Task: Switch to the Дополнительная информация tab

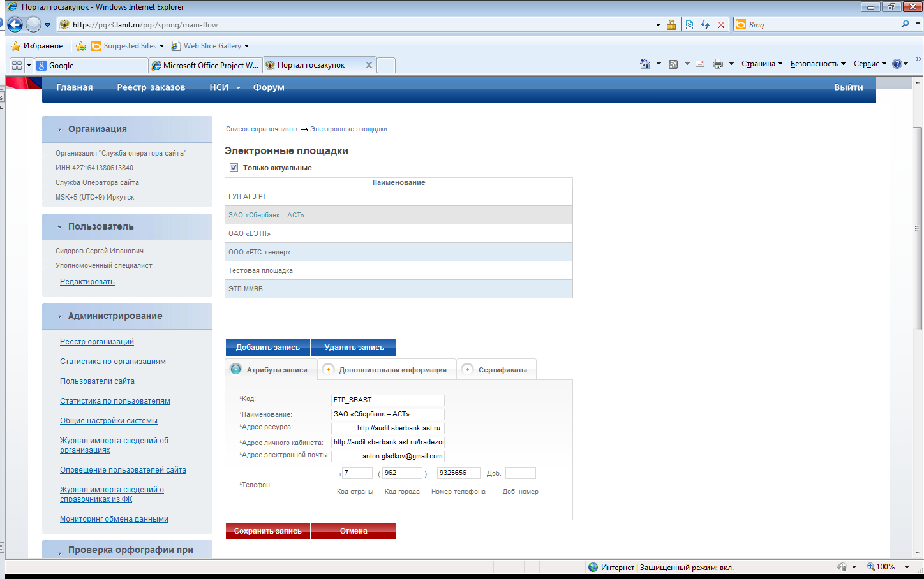Action: tap(387, 370)
